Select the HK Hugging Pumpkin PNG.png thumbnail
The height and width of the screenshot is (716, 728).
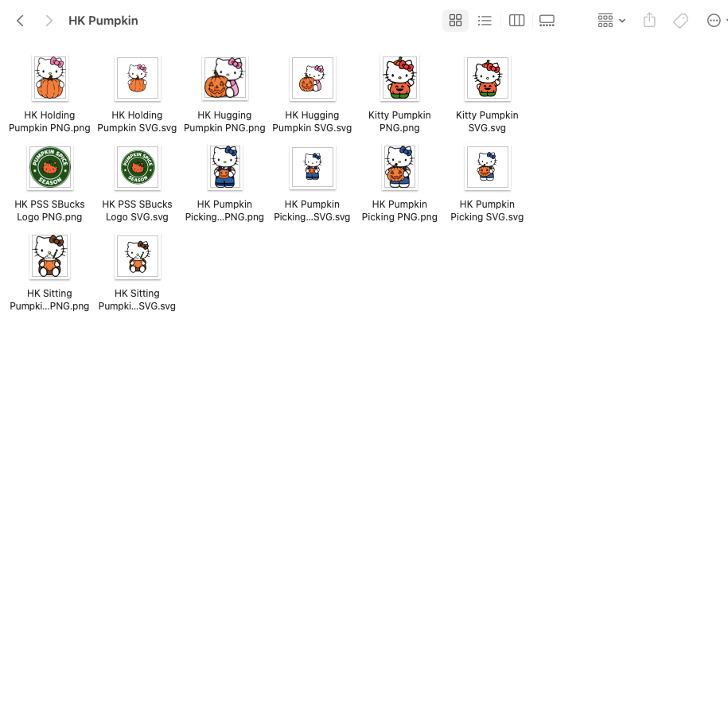coord(224,78)
